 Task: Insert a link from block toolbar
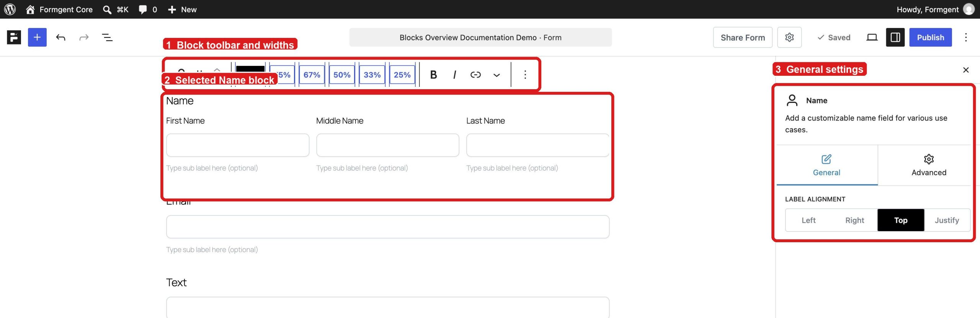pos(475,75)
